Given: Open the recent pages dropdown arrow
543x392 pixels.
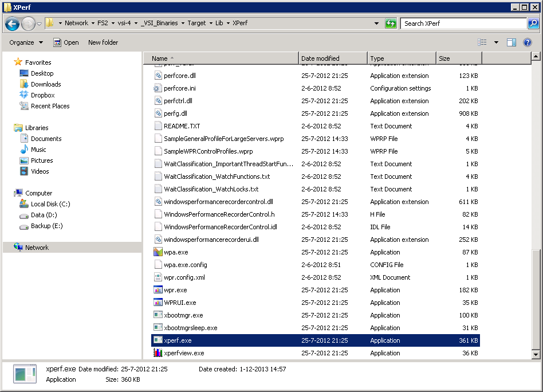Looking at the screenshot, I should click(x=39, y=23).
